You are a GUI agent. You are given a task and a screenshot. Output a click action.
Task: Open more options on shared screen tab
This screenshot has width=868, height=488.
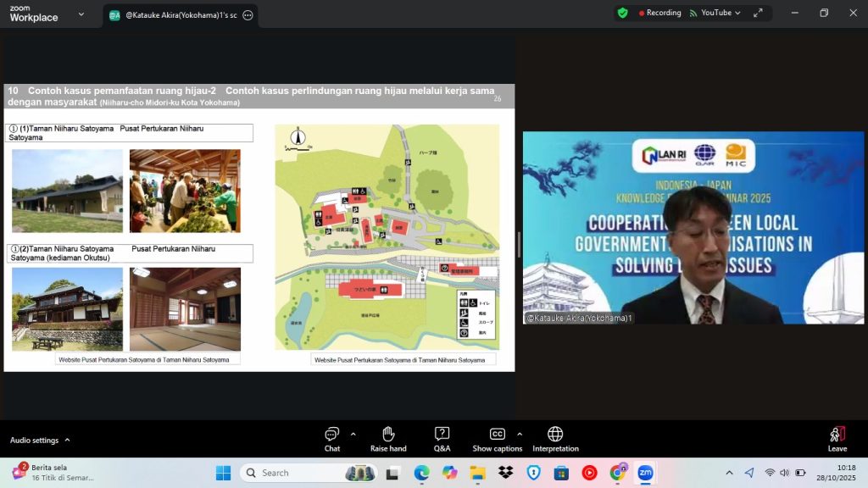pyautogui.click(x=247, y=15)
